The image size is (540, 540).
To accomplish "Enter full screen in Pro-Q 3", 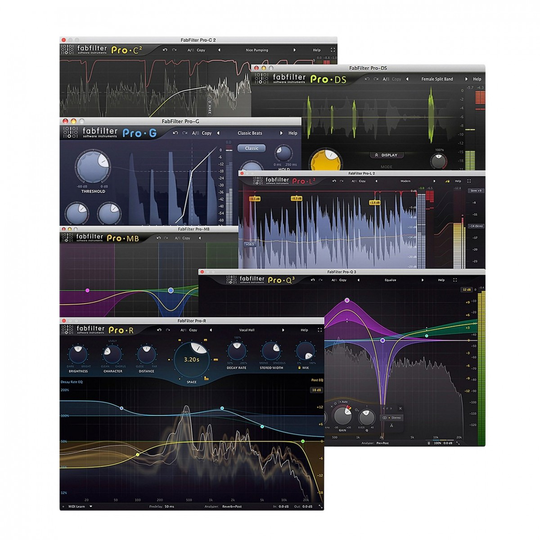I will click(x=455, y=280).
